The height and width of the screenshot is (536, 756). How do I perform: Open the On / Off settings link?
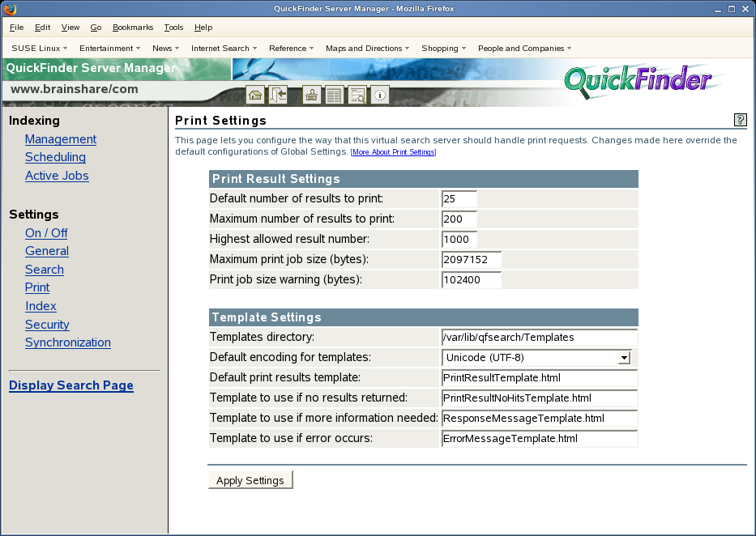pos(46,233)
